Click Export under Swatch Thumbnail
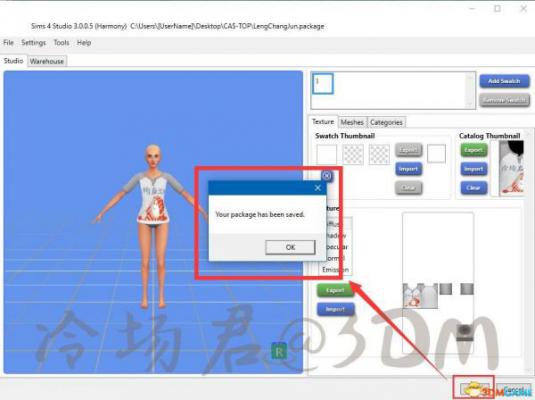This screenshot has width=535, height=400. click(408, 150)
